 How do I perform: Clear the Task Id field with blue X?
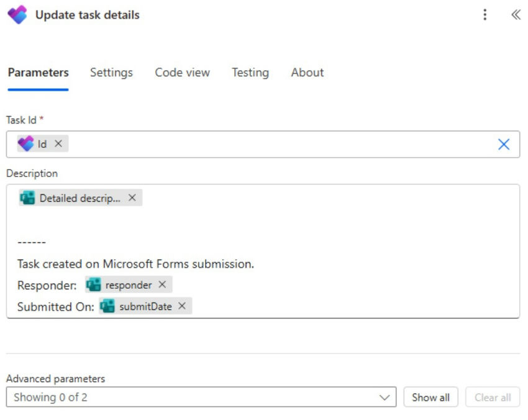(504, 144)
